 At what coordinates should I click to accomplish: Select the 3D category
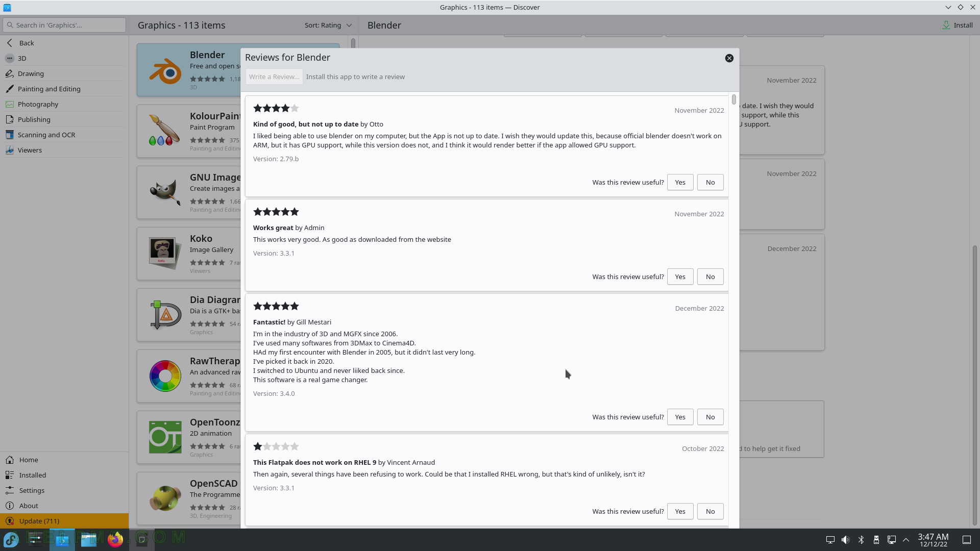pyautogui.click(x=64, y=58)
